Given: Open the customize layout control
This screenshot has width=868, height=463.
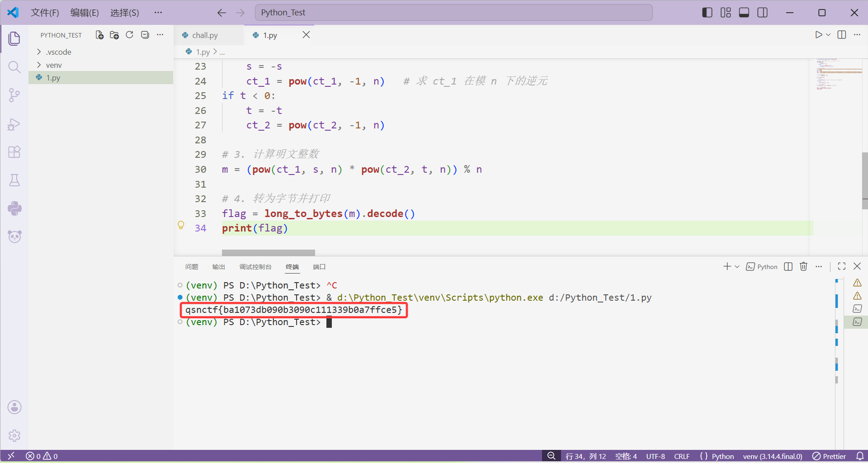Looking at the screenshot, I should 726,13.
